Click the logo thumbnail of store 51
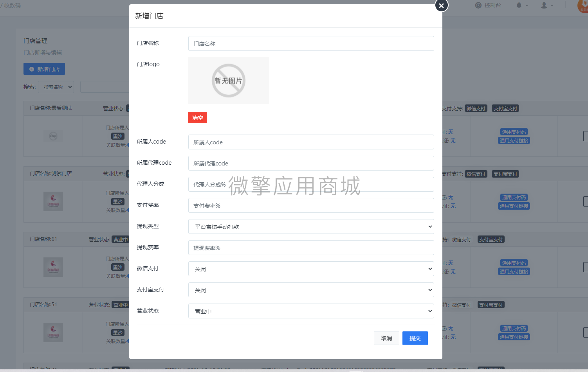588x372 pixels. coord(53,332)
